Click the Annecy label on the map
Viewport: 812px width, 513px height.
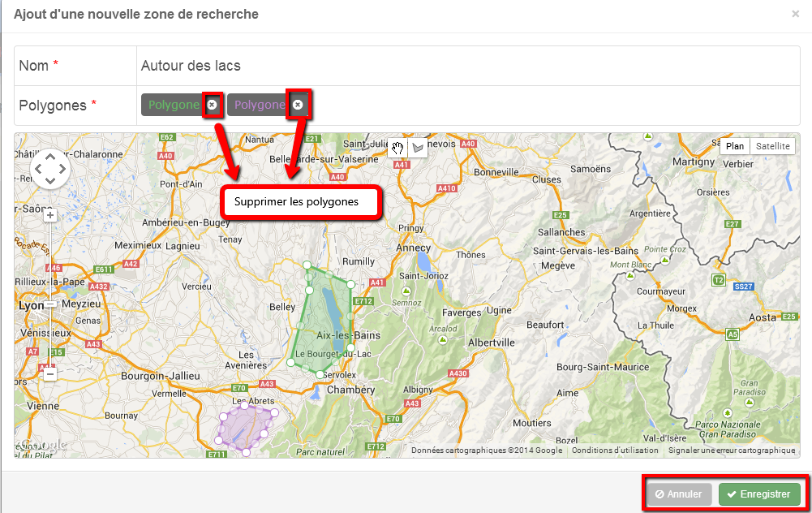coord(413,248)
